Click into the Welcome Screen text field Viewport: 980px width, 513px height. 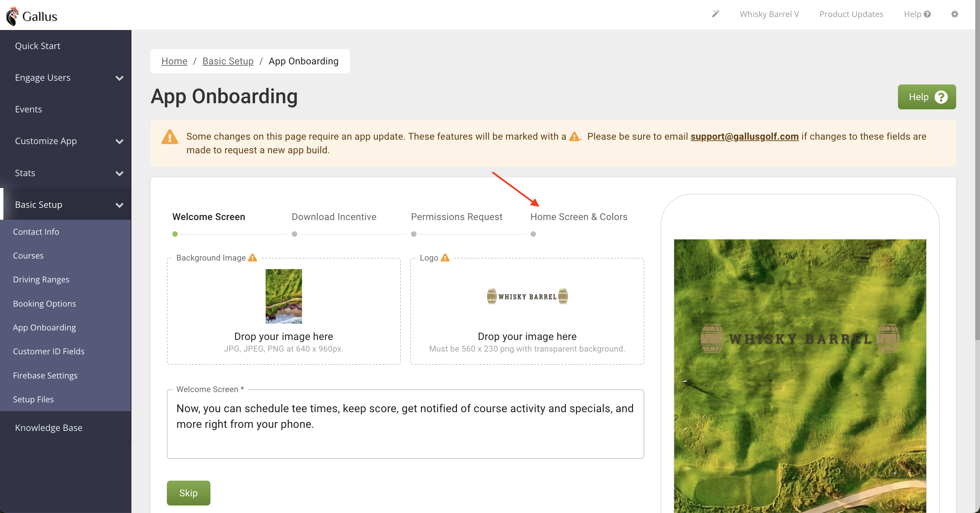405,424
